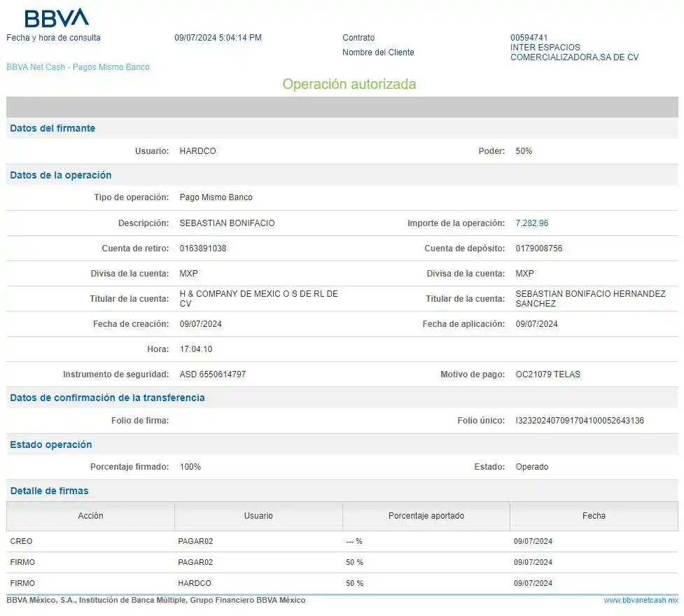Click the Folio único number value

click(579, 421)
